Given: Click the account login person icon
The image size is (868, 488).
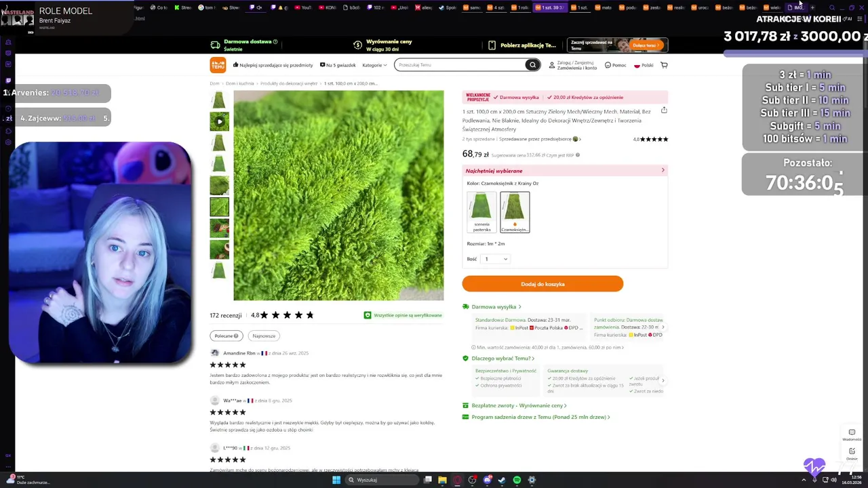Looking at the screenshot, I should (x=552, y=65).
